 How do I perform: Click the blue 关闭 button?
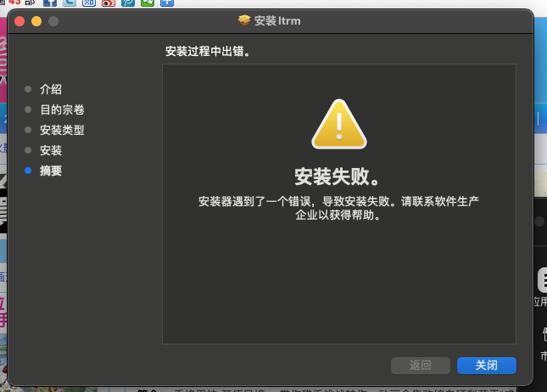point(486,365)
